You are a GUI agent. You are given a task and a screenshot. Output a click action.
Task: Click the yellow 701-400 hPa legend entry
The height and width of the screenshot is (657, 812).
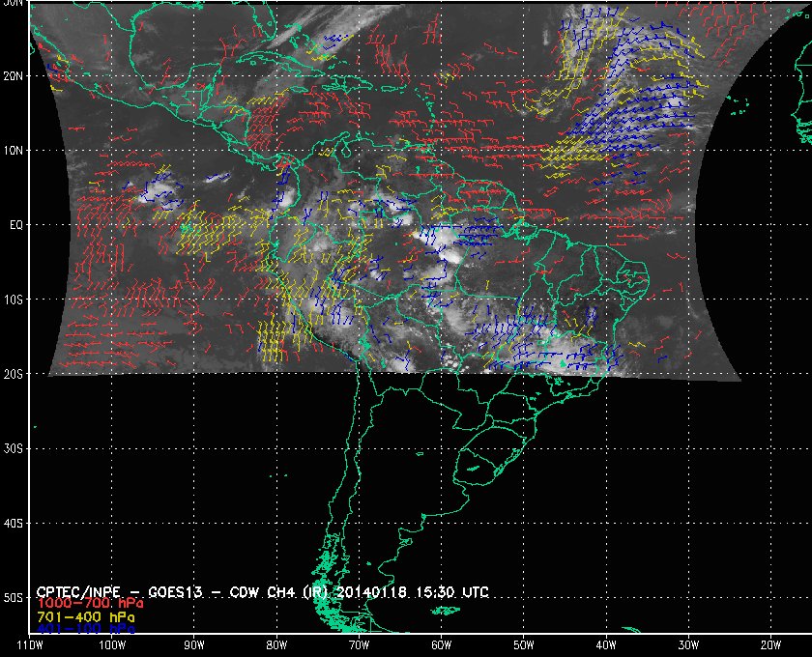coord(86,617)
